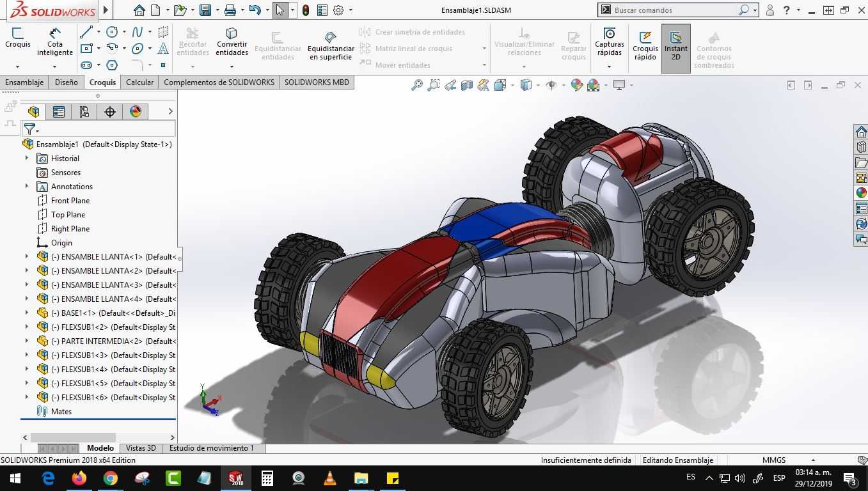
Task: Choose the Circle sketch tool
Action: tap(112, 32)
